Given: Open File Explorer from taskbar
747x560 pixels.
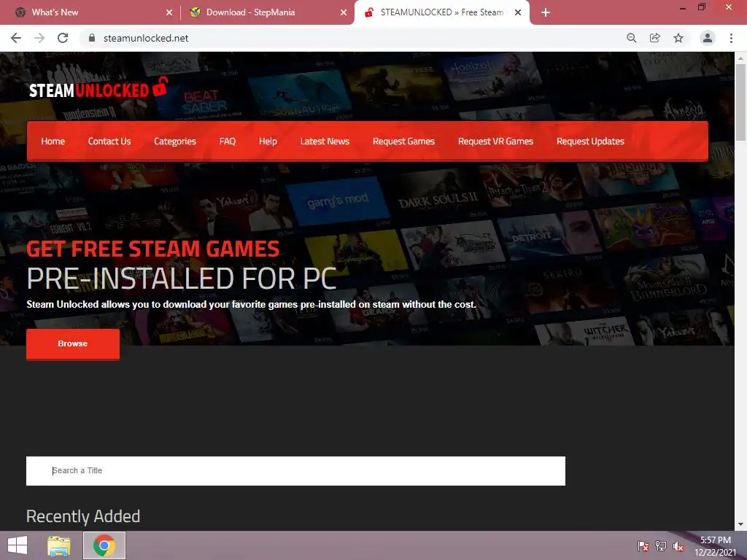Looking at the screenshot, I should [x=59, y=545].
